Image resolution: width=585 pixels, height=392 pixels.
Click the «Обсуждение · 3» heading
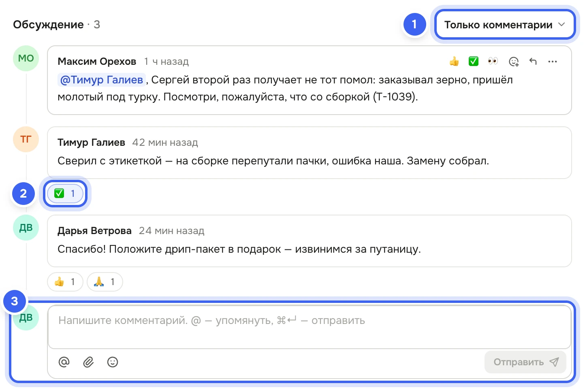pos(57,25)
